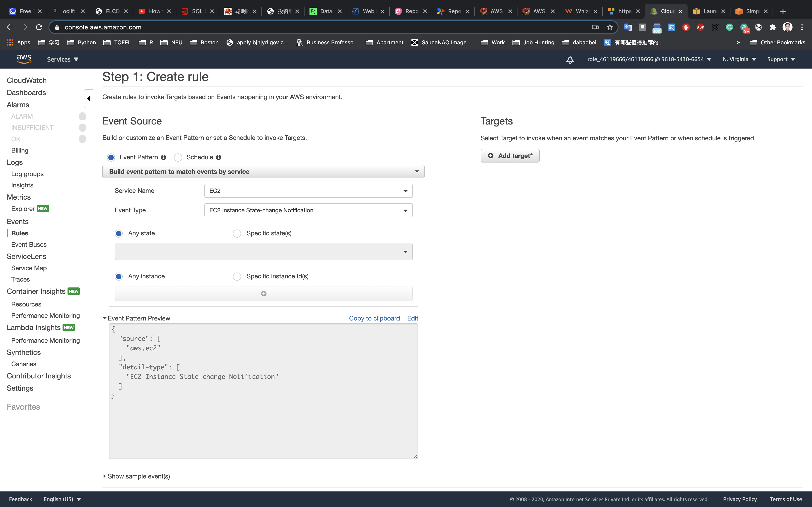Click Schedule info icon
The image size is (812, 507).
click(218, 157)
